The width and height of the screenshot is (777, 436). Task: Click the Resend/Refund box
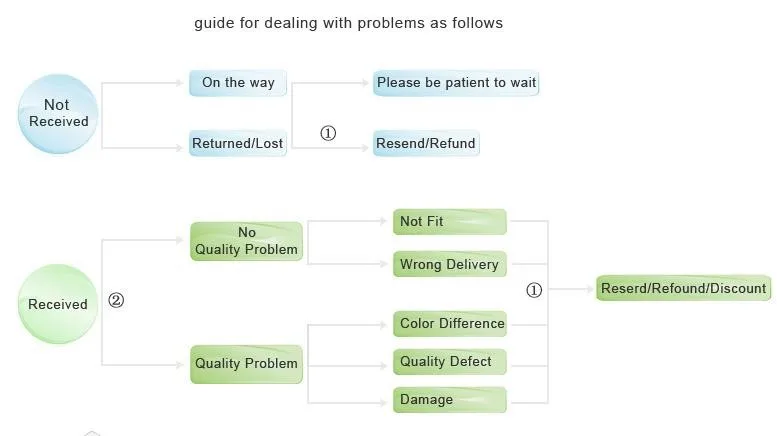[426, 143]
